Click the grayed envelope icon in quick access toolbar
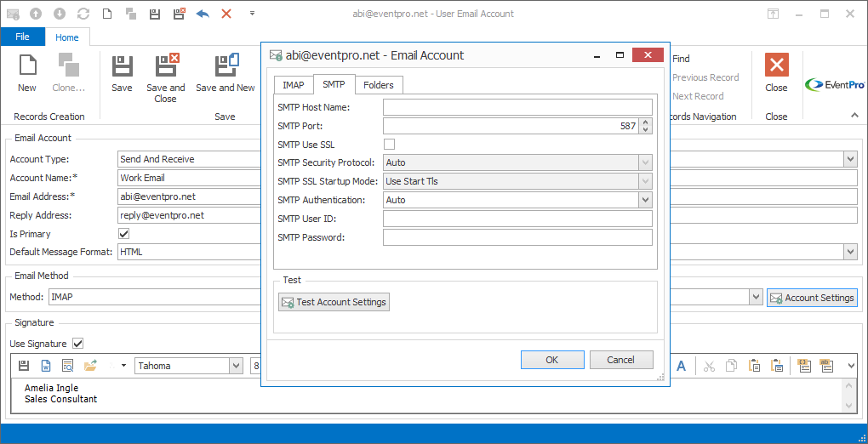The image size is (868, 444). pos(14,14)
